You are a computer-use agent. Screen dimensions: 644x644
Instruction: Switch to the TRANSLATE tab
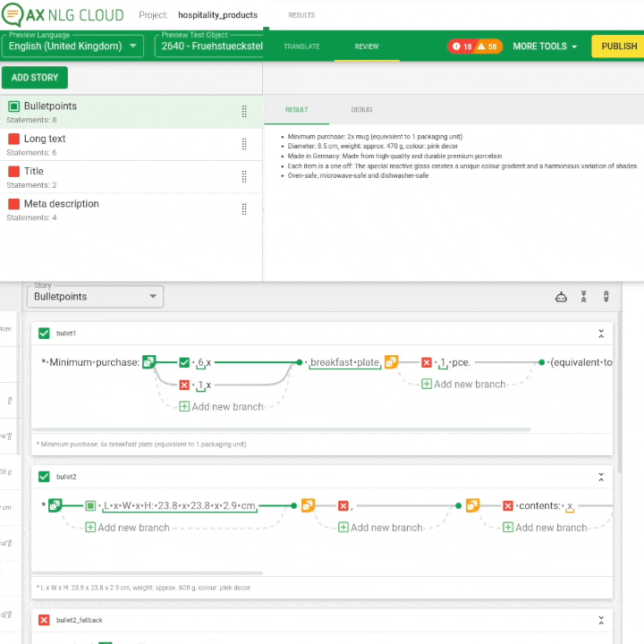point(301,47)
